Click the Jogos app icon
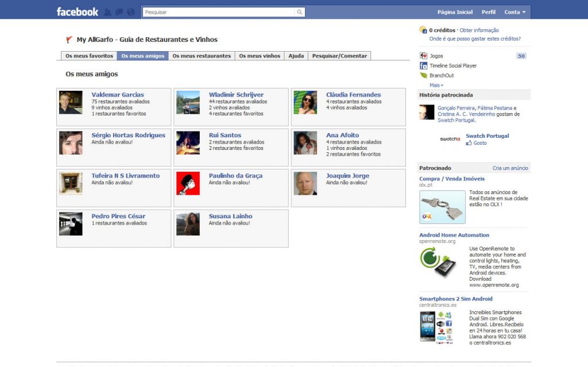This screenshot has height=367, width=588. [424, 56]
